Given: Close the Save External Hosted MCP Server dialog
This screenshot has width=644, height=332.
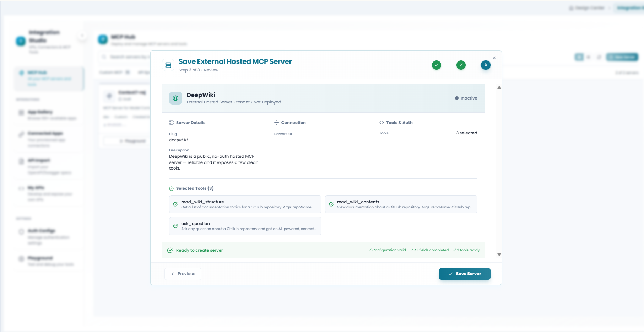Looking at the screenshot, I should (494, 58).
